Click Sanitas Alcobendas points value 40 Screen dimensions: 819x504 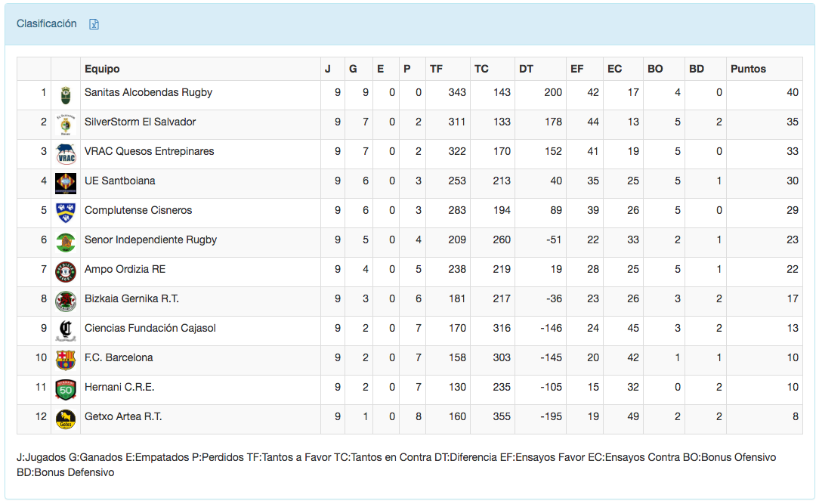(792, 92)
